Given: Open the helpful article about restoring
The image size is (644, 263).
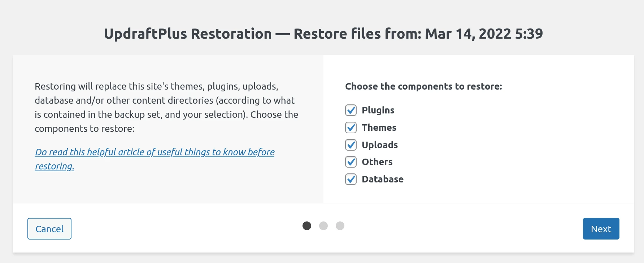Looking at the screenshot, I should (x=155, y=152).
